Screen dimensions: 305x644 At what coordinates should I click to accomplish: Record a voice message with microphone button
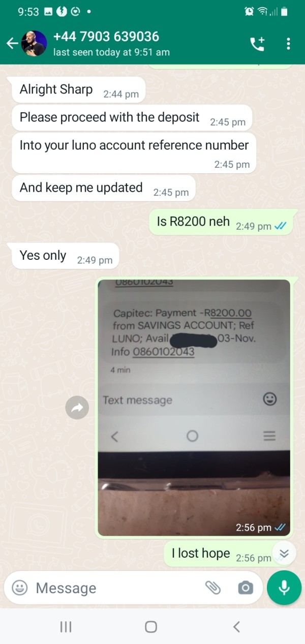[x=284, y=588]
